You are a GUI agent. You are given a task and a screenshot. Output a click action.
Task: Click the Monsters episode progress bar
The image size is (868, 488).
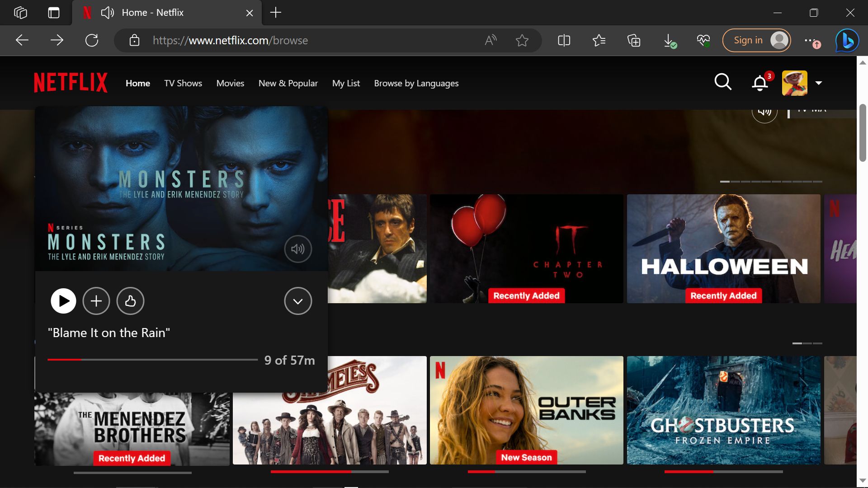click(153, 360)
